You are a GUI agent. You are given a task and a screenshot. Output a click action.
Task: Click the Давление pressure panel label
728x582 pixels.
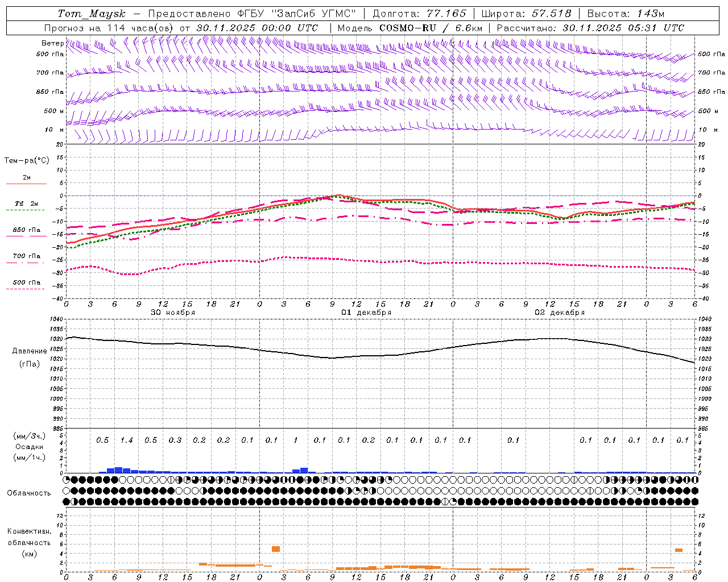tap(30, 351)
